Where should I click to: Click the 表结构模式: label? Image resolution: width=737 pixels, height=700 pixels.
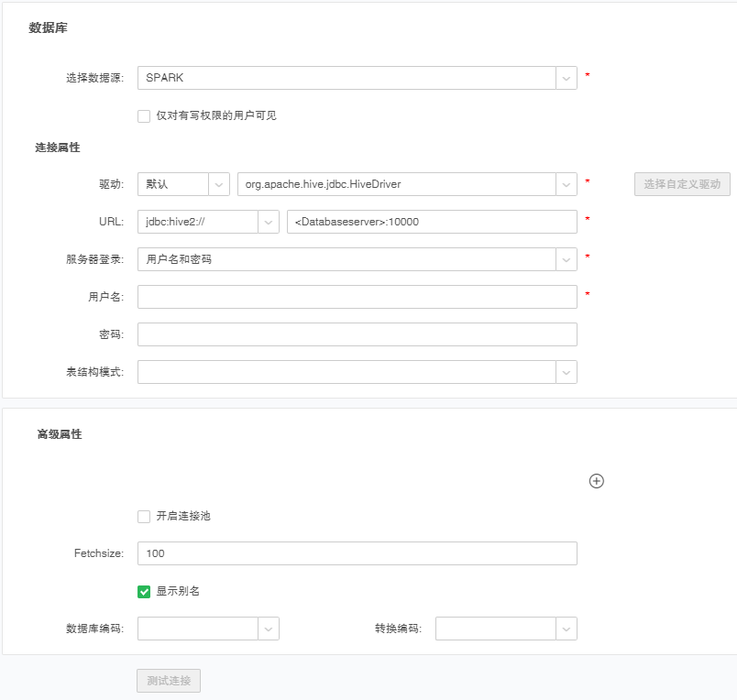click(95, 372)
